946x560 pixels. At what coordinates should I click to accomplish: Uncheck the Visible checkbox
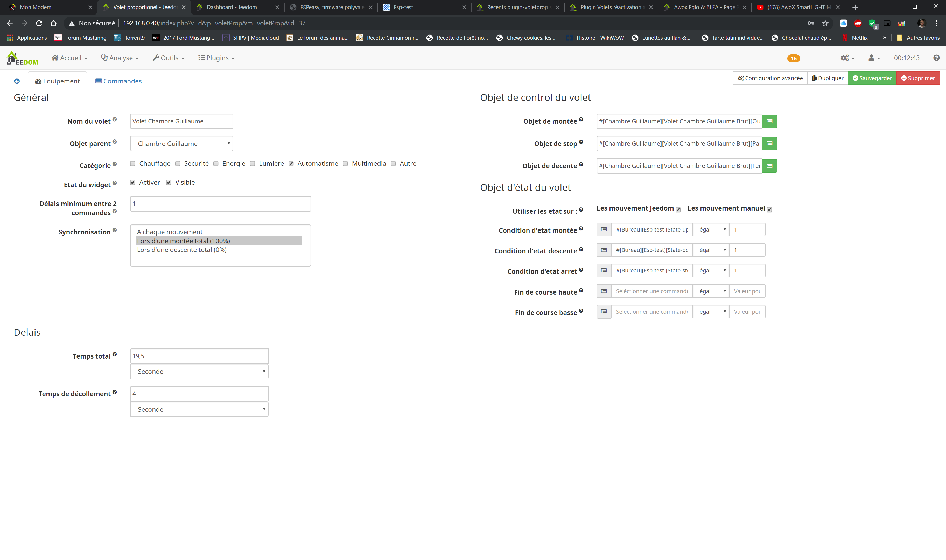[169, 182]
